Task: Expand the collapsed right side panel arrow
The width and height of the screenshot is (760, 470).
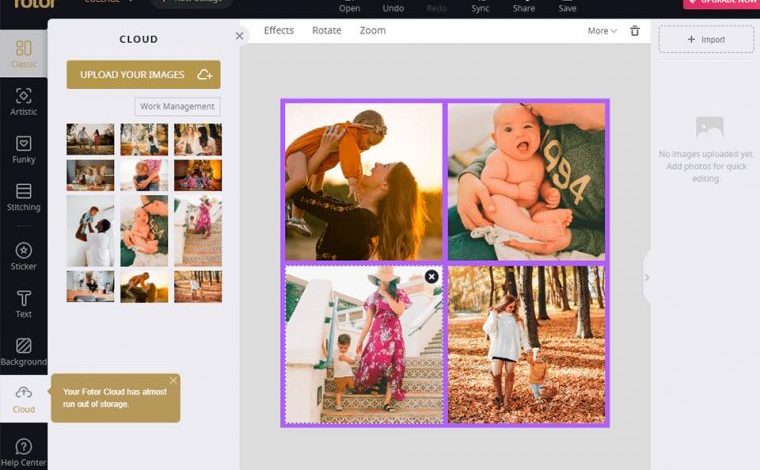Action: point(647,278)
